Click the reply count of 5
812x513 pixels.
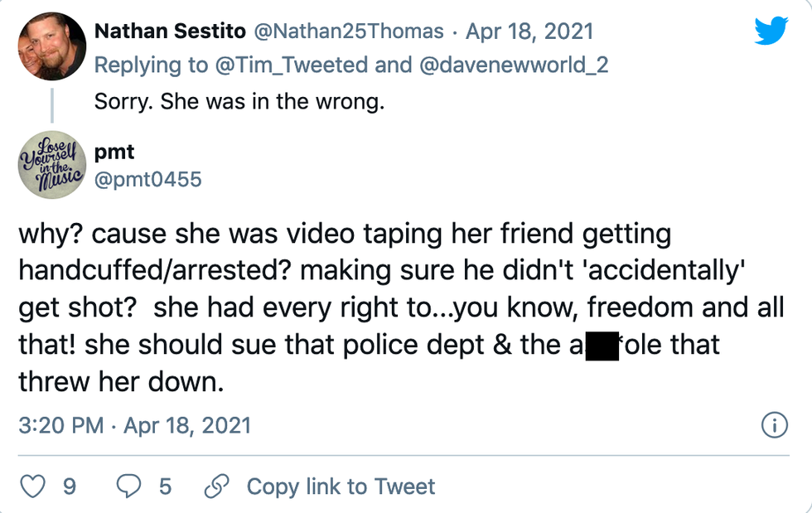[x=165, y=486]
